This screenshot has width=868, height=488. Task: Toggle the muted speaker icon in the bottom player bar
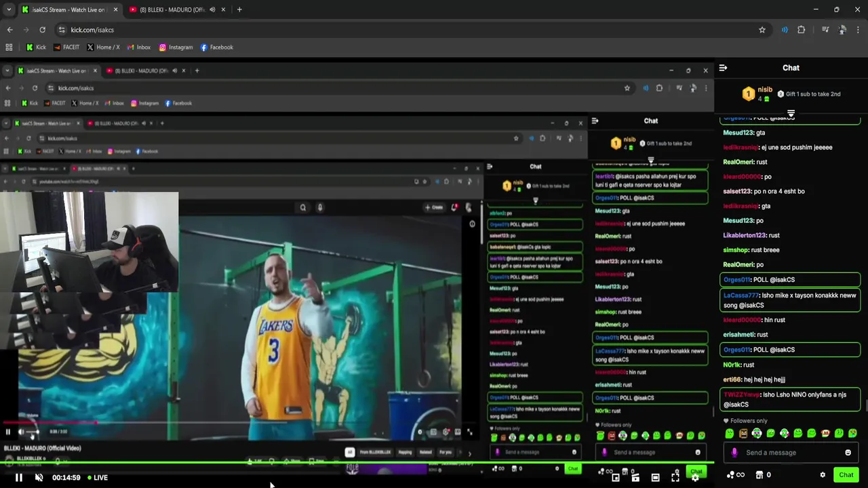39,478
